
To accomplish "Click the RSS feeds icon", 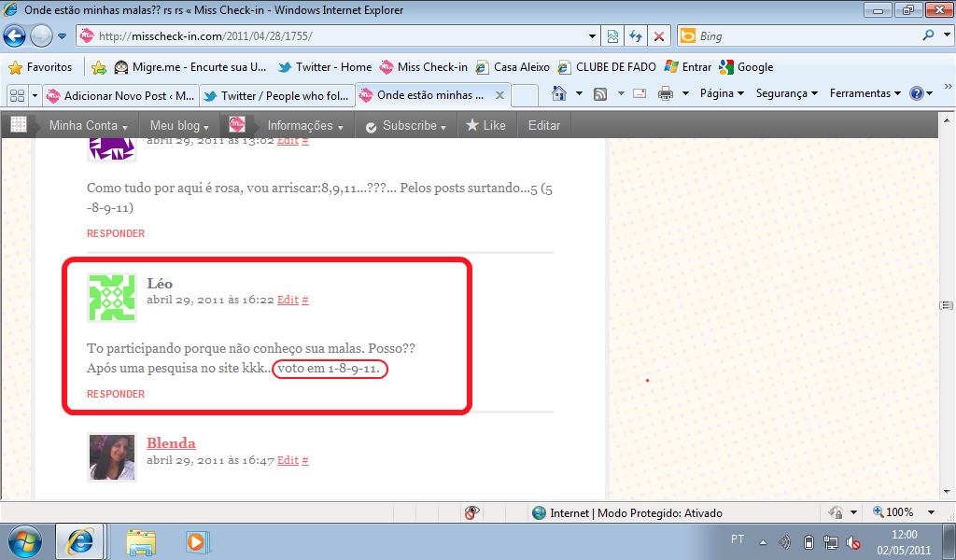I will point(600,93).
